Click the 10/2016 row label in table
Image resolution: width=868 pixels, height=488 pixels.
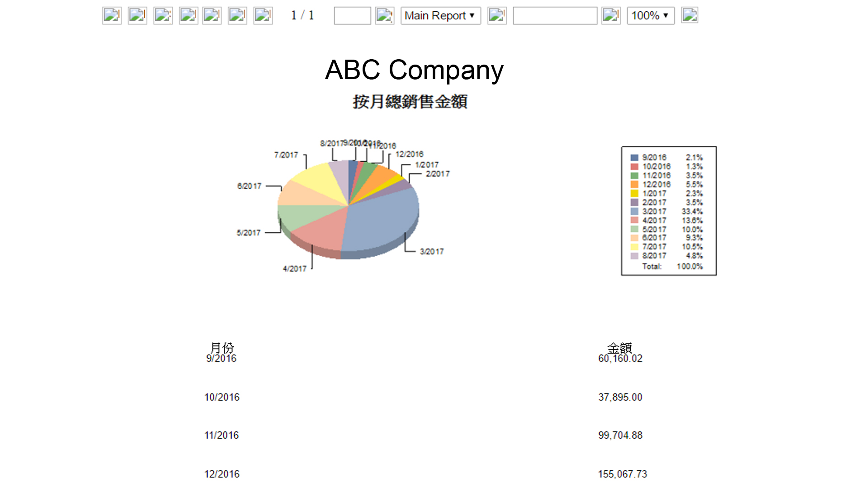[222, 397]
